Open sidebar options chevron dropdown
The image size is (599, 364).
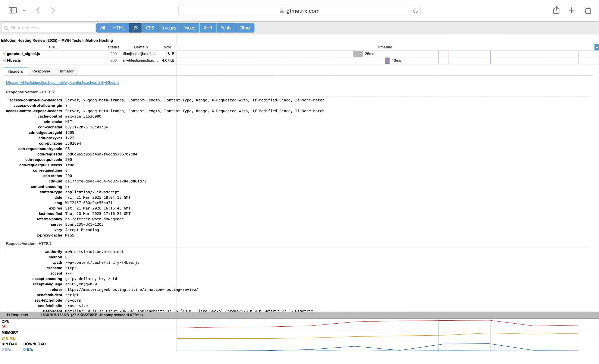coord(24,10)
